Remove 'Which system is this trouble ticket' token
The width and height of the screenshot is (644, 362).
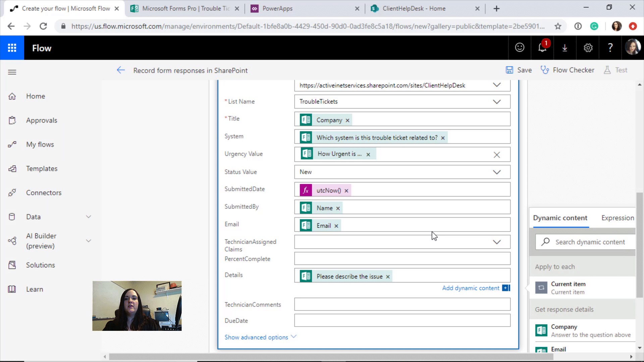(443, 138)
